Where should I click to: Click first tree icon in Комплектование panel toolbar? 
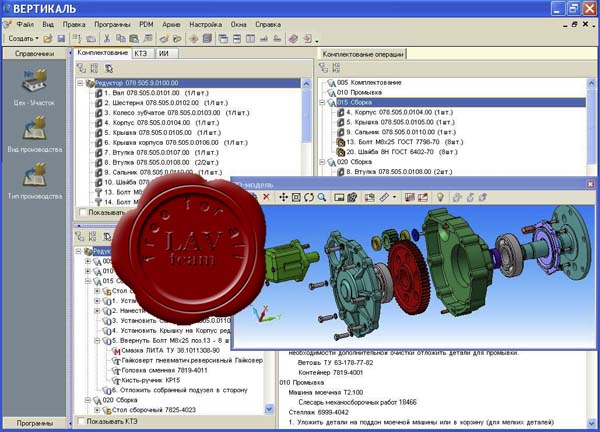(x=81, y=68)
